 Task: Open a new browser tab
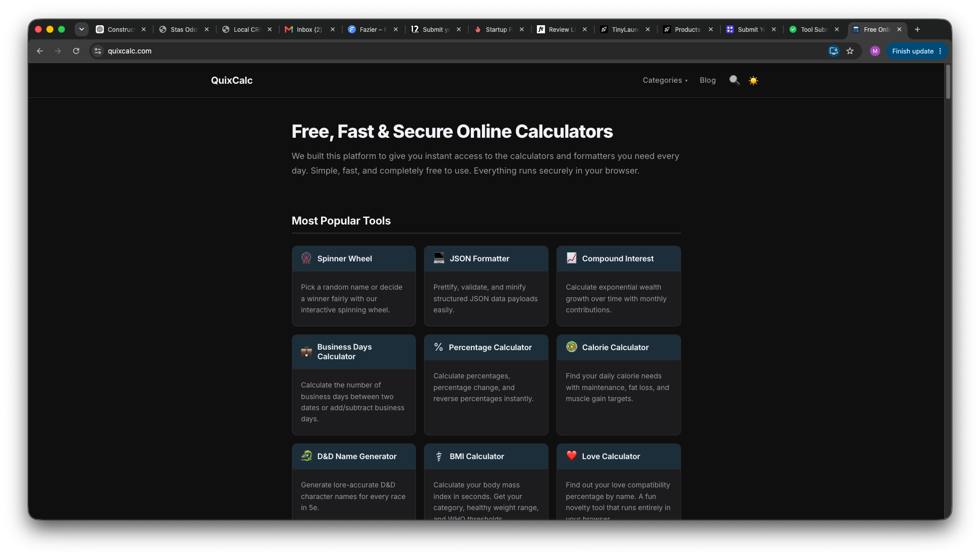point(917,29)
